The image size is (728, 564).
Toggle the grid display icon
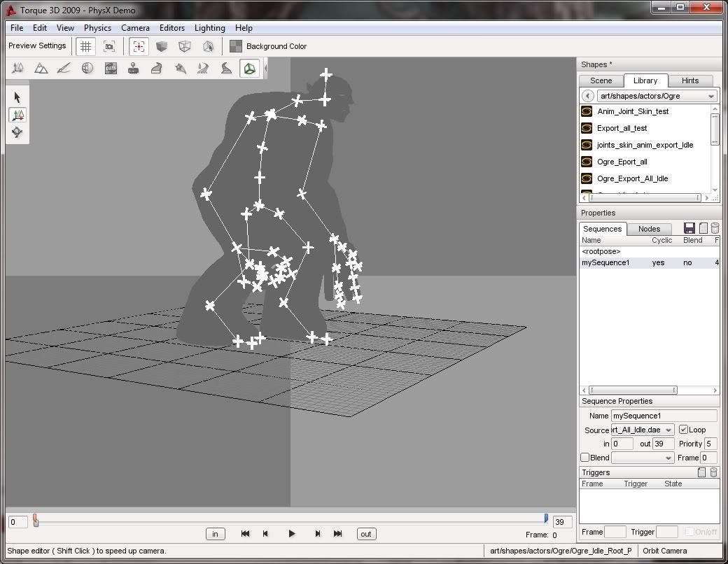coord(85,46)
